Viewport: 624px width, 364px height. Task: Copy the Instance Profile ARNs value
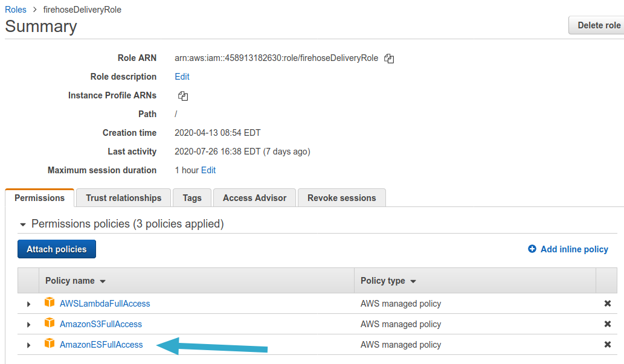coord(182,96)
